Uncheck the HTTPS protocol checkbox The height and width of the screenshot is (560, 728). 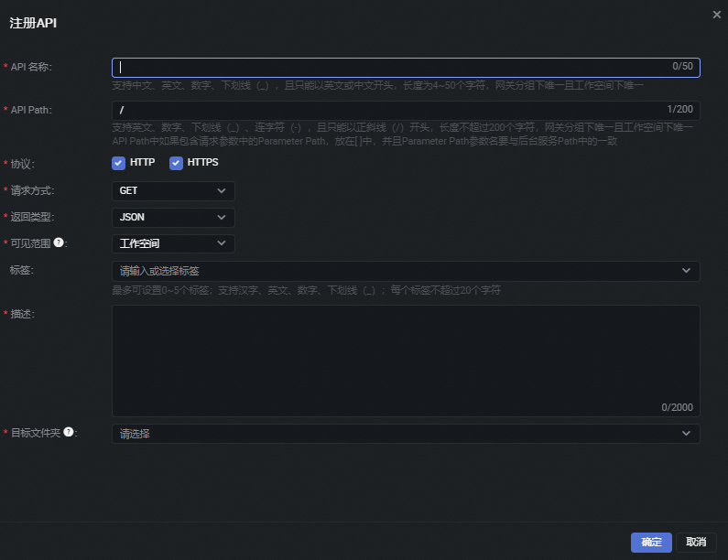coord(176,163)
